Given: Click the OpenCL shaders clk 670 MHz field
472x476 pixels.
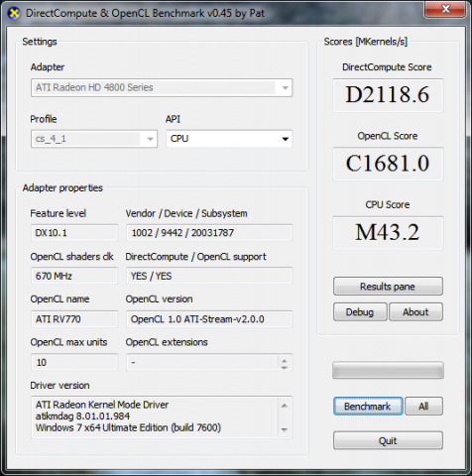Looking at the screenshot, I should (74, 276).
